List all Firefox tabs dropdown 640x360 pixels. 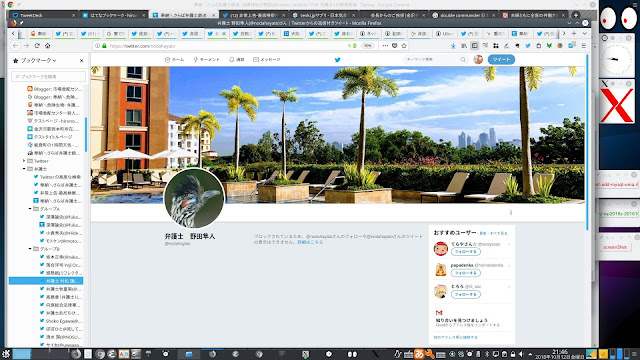584,33
